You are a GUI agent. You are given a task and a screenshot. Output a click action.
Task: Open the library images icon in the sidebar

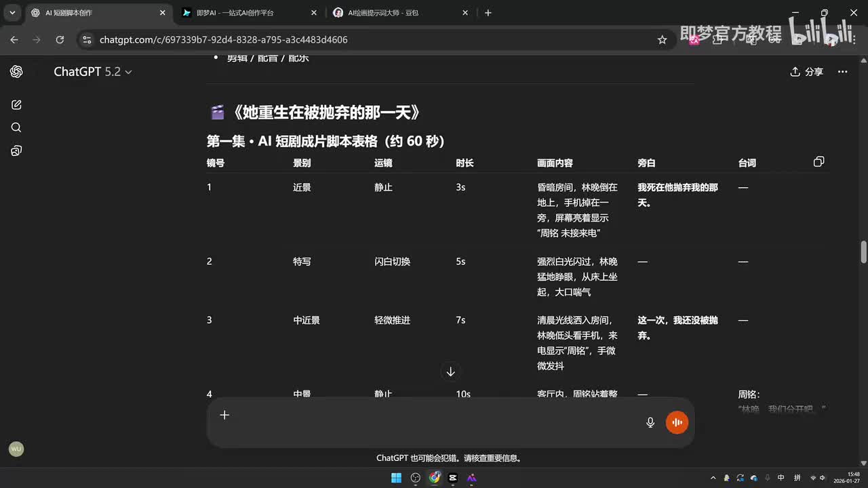(16, 150)
